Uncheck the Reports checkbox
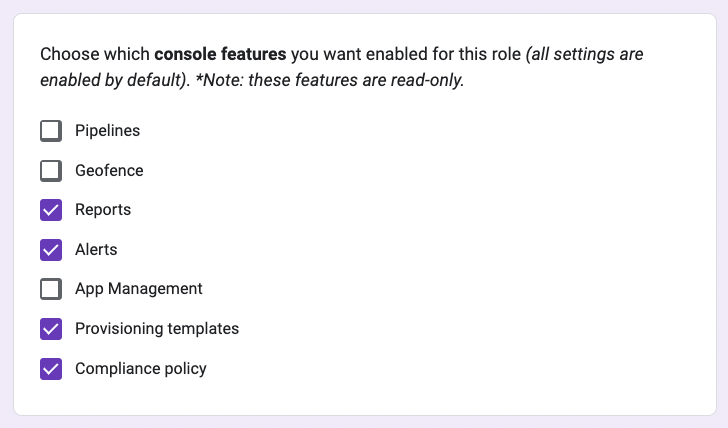Image resolution: width=728 pixels, height=428 pixels. click(x=51, y=210)
